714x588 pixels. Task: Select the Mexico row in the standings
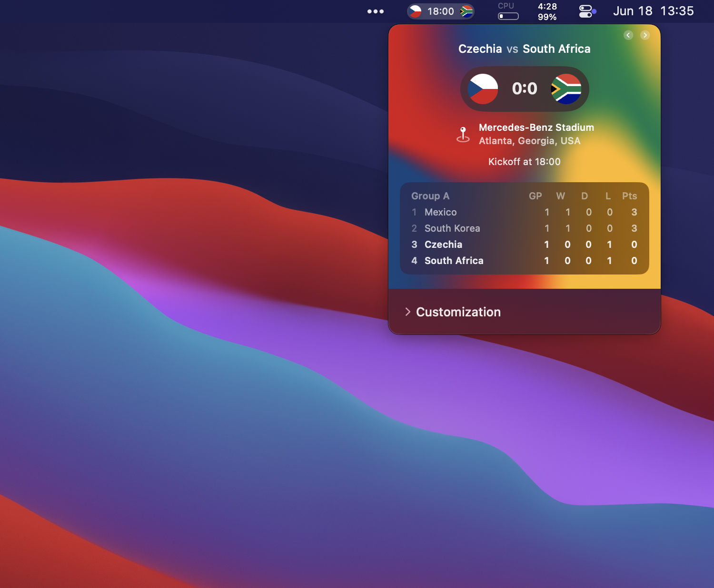pos(525,212)
